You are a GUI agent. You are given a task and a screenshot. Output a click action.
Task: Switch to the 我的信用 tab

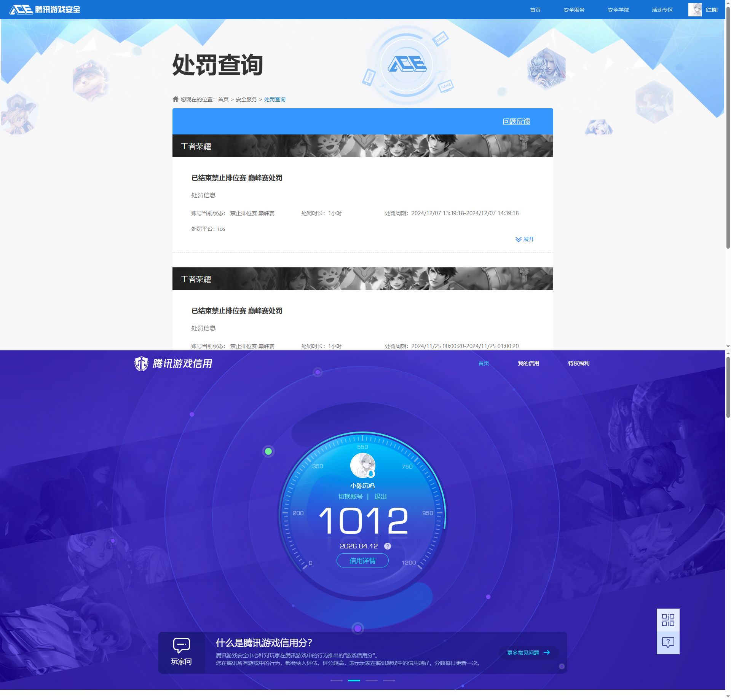point(528,363)
